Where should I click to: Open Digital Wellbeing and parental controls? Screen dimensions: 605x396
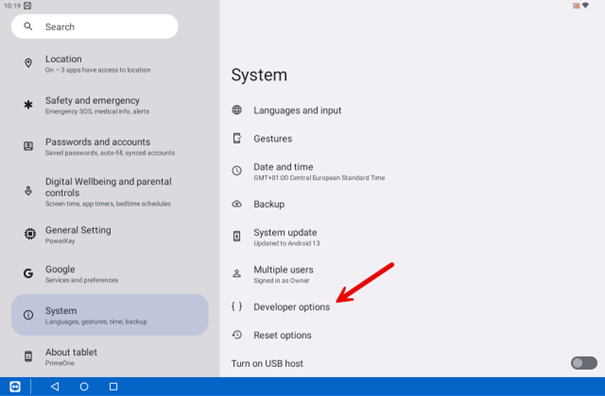click(110, 191)
